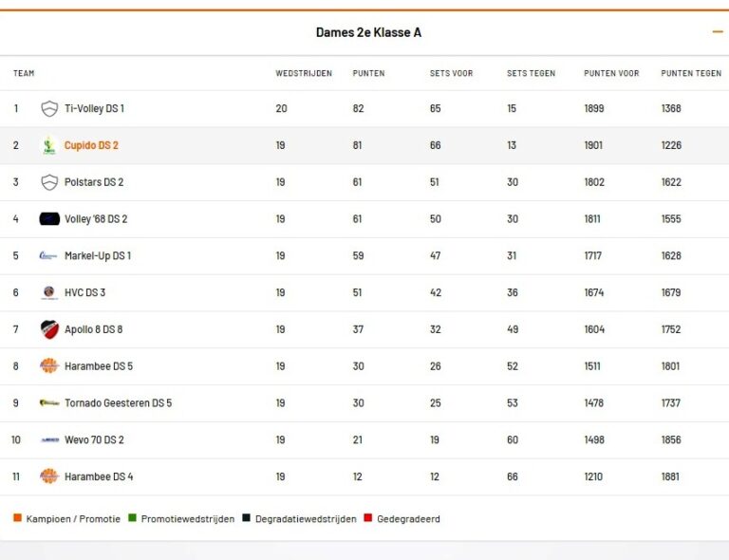
Task: Click the Cupido DS 2 team logo
Action: pos(49,146)
